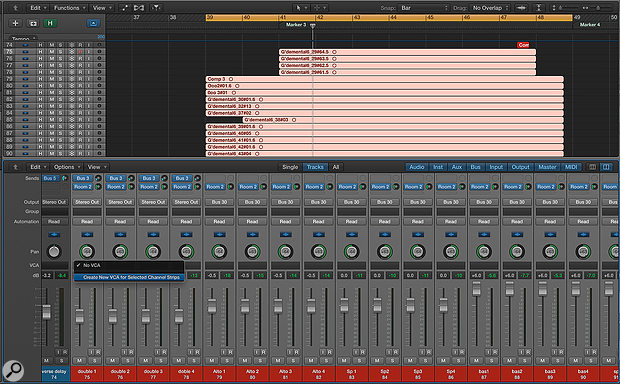Open Room 2 send slot on Alto 1
The width and height of the screenshot is (620, 384).
[215, 187]
